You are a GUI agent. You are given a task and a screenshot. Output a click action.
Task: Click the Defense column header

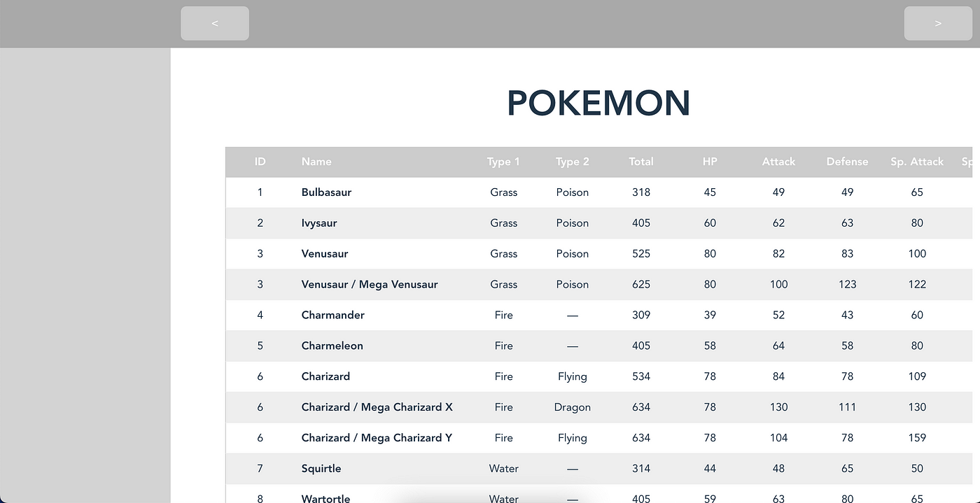[x=847, y=162]
